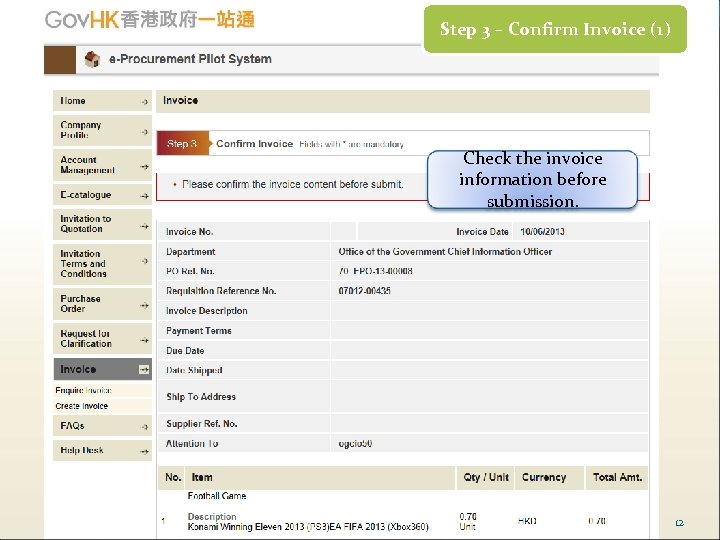720x540 pixels.
Task: Click the arrow icon beside E-catalogue
Action: [145, 195]
